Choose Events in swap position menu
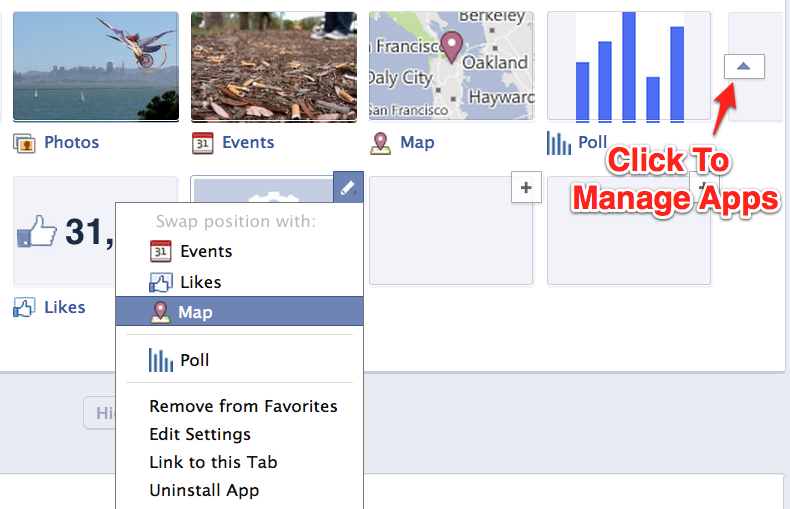 pyautogui.click(x=205, y=252)
